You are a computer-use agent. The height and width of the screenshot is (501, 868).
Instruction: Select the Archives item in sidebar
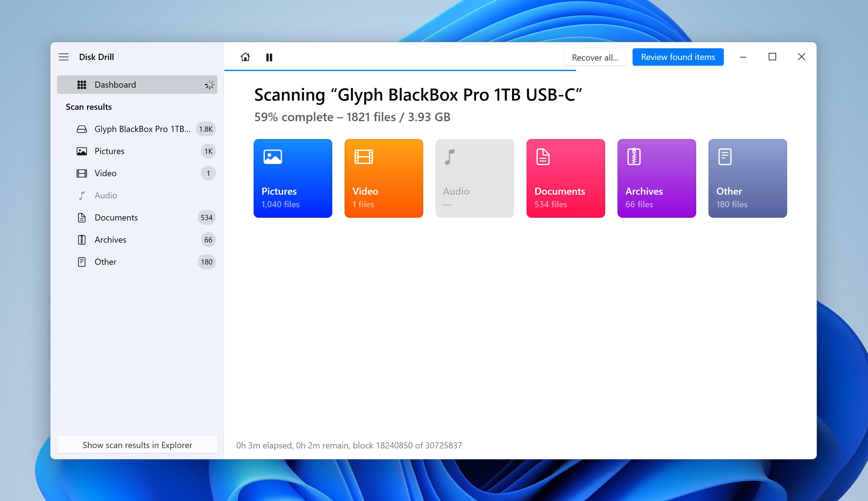click(x=110, y=239)
